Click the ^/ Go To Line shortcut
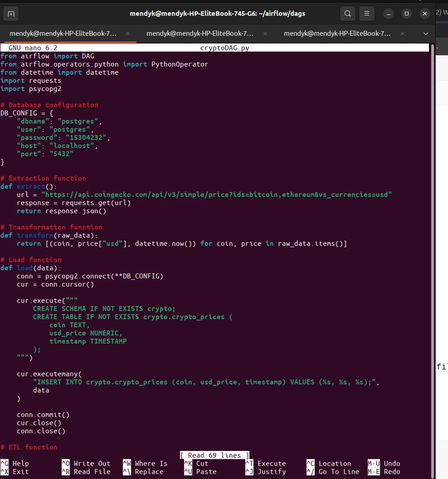 (333, 472)
